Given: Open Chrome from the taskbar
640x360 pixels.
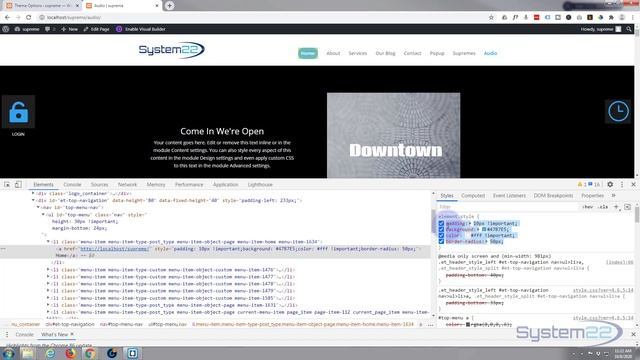Looking at the screenshot, I should click(x=90, y=353).
